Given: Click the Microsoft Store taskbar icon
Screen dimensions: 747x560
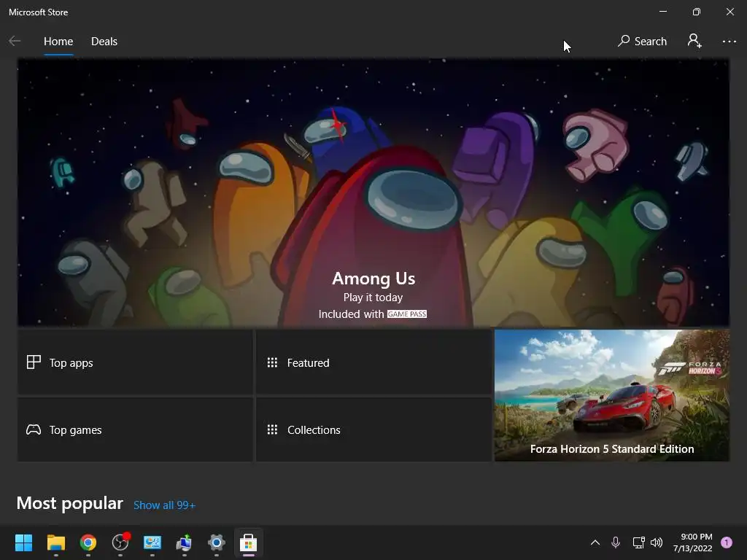Looking at the screenshot, I should (248, 542).
